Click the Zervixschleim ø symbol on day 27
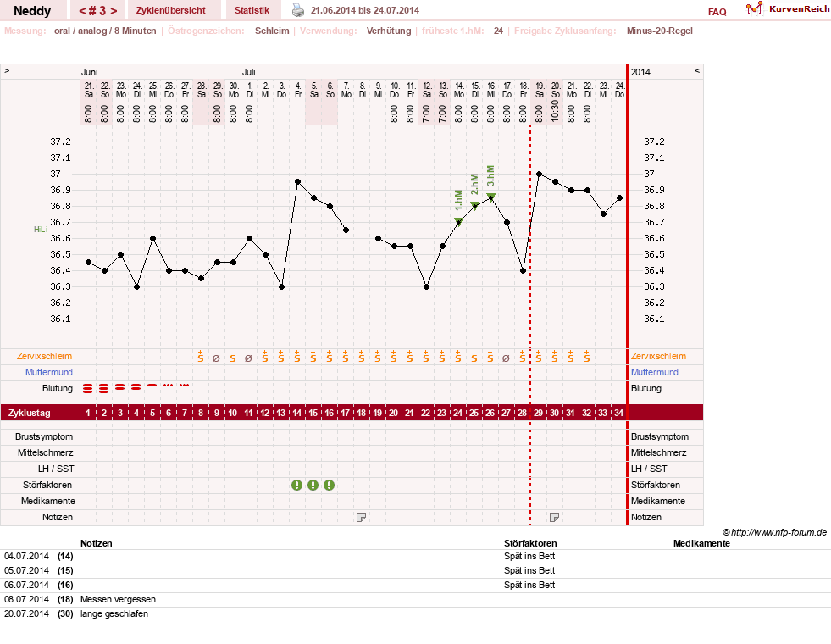This screenshot has height=644, width=831. [506, 358]
